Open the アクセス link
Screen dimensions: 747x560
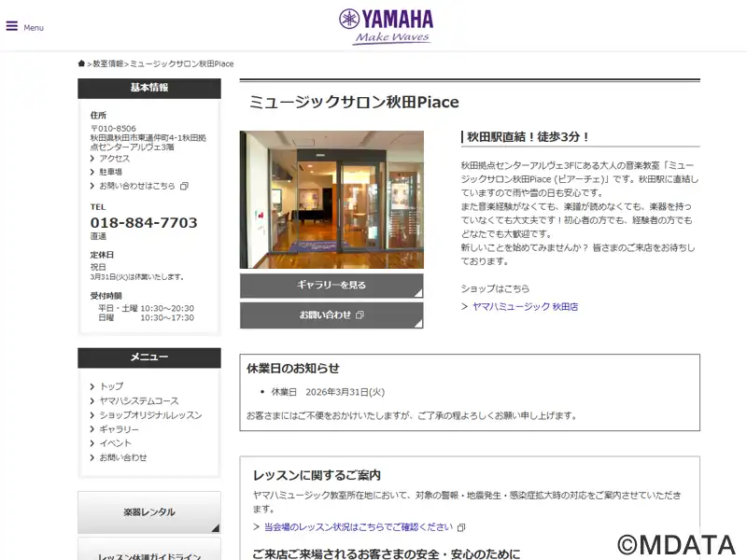tap(114, 158)
